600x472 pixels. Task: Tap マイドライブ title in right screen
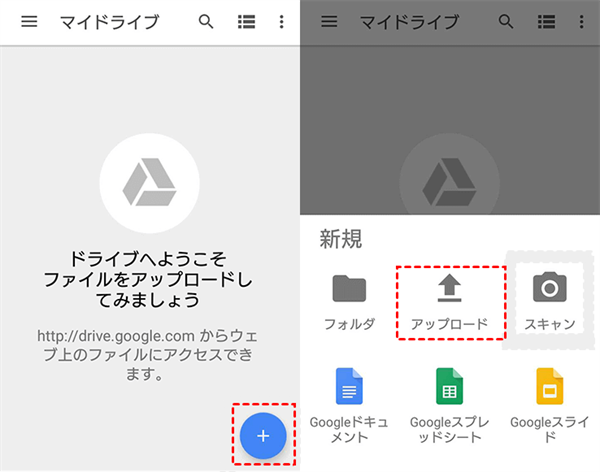[409, 22]
